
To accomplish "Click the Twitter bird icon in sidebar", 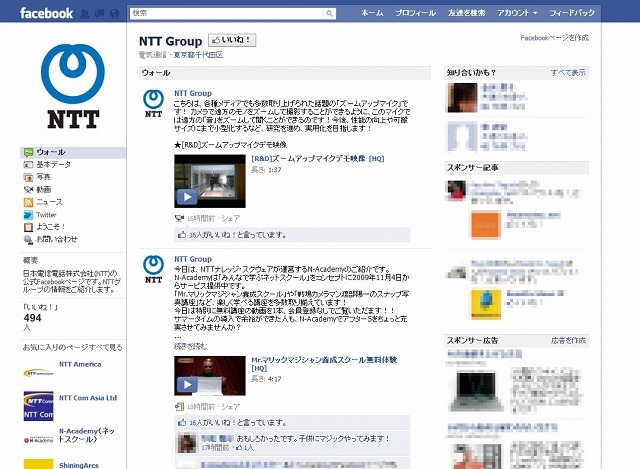I will pyautogui.click(x=28, y=215).
